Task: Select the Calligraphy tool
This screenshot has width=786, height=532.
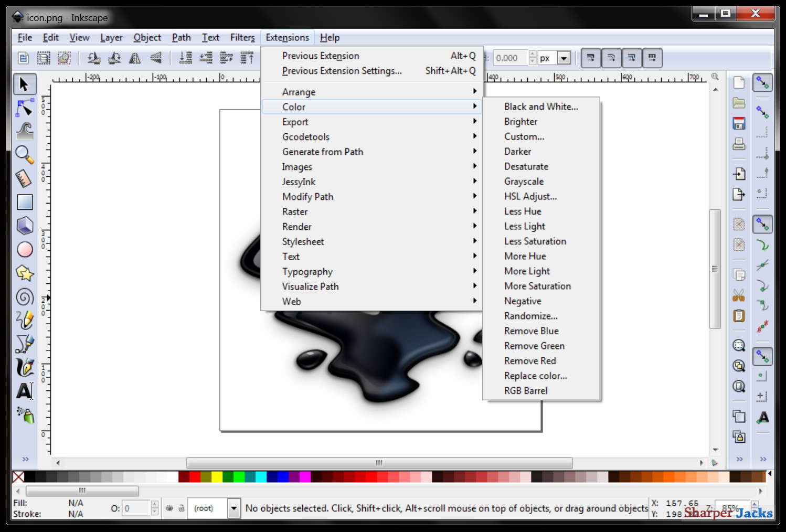Action: (x=25, y=367)
